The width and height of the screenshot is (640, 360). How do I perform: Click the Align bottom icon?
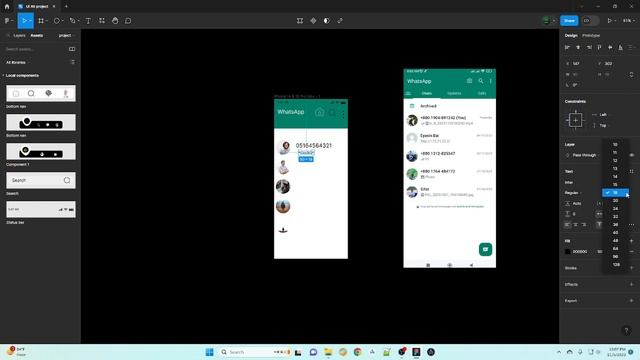[x=620, y=47]
